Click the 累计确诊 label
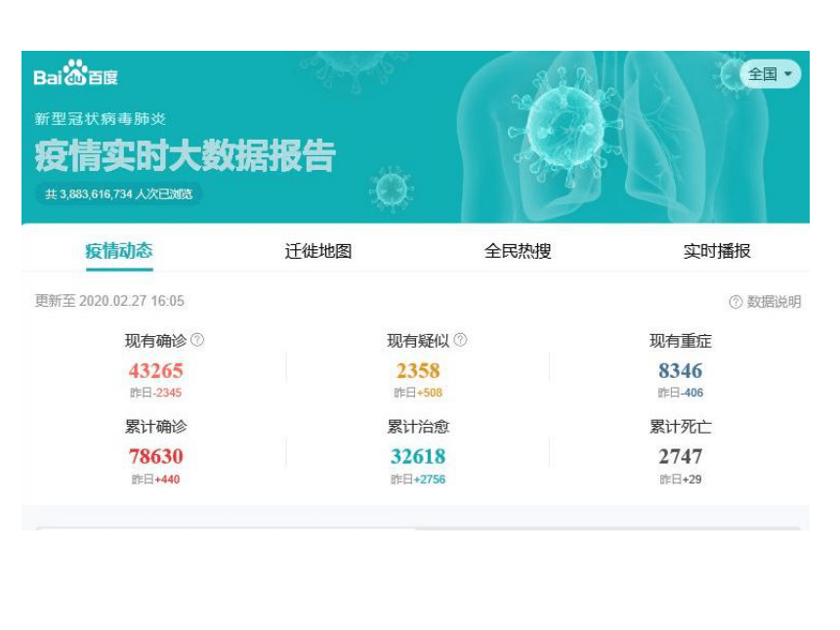Image resolution: width=840 pixels, height=630 pixels. tap(156, 427)
